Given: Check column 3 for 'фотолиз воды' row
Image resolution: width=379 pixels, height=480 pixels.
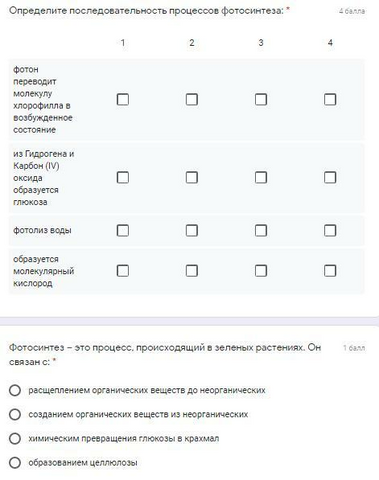Looking at the screenshot, I should (261, 230).
